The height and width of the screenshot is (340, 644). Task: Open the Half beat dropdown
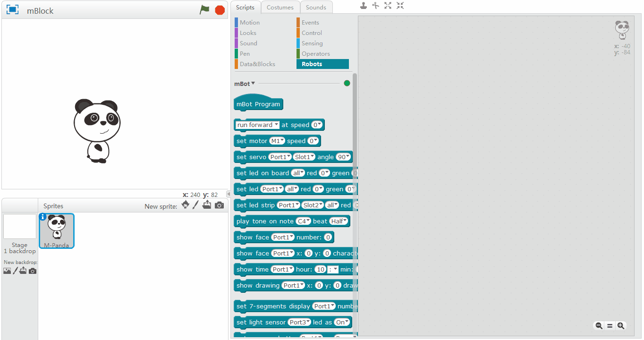tap(339, 221)
